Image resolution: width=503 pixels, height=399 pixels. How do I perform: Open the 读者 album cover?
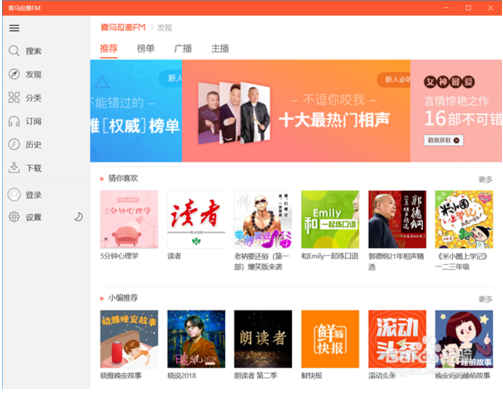(x=196, y=219)
